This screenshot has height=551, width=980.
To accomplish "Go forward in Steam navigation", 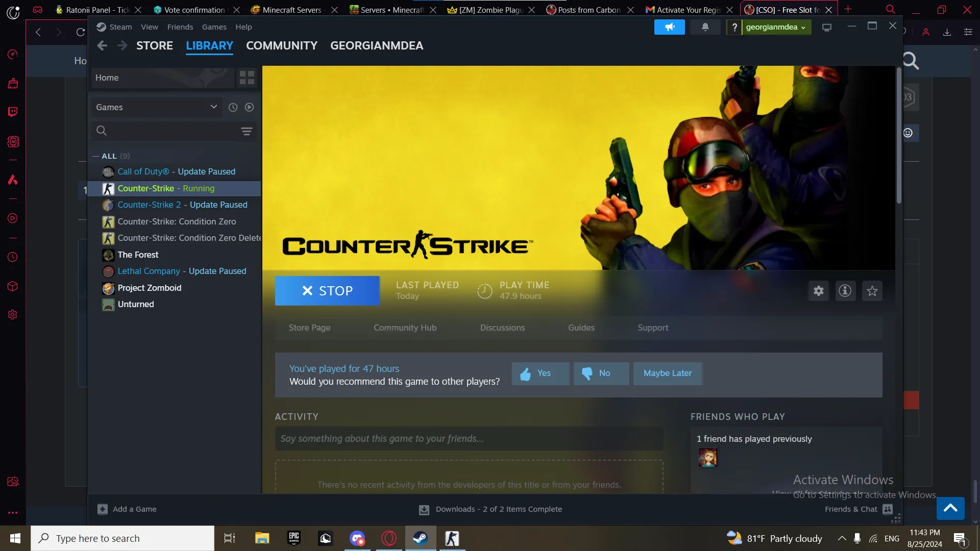I will pyautogui.click(x=122, y=46).
